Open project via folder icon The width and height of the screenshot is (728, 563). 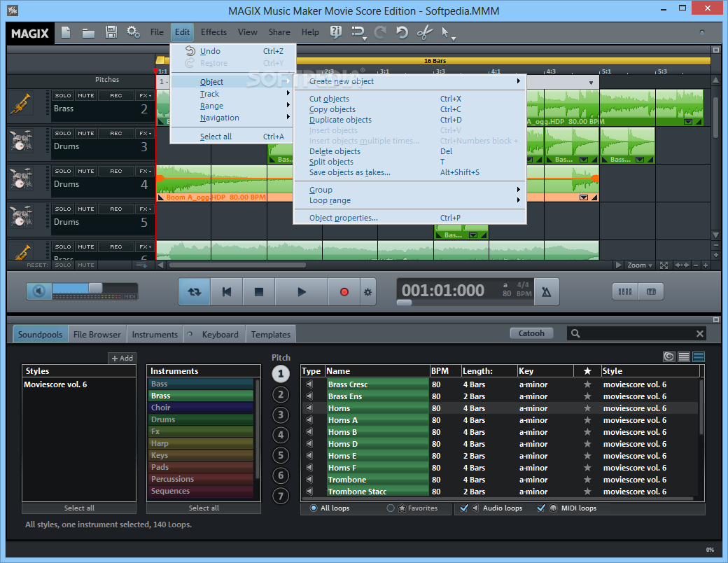88,32
